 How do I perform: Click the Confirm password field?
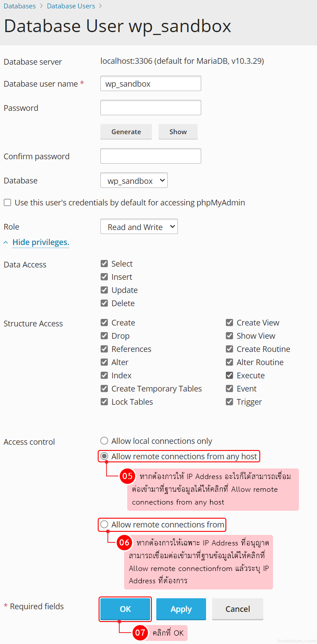[x=151, y=156]
